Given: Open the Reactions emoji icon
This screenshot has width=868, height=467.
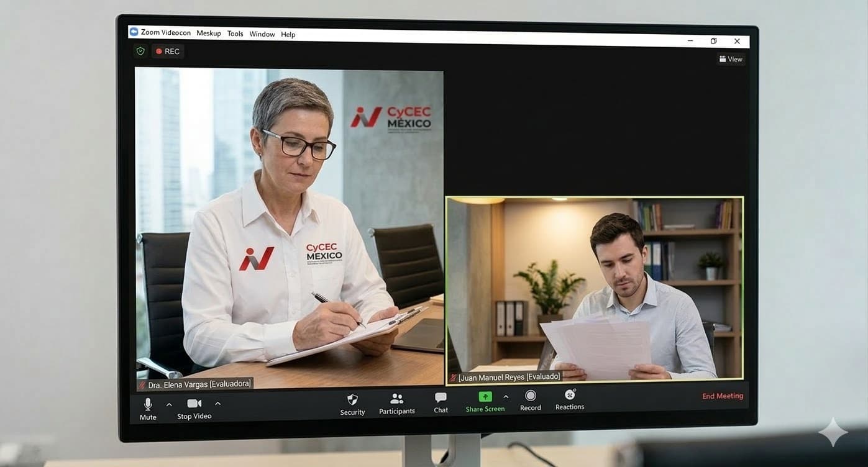Looking at the screenshot, I should click(569, 396).
